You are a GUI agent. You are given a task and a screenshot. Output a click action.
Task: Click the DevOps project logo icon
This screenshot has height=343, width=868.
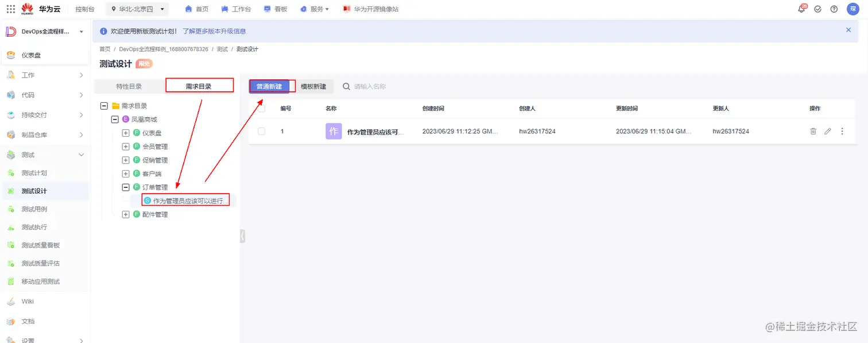[10, 32]
